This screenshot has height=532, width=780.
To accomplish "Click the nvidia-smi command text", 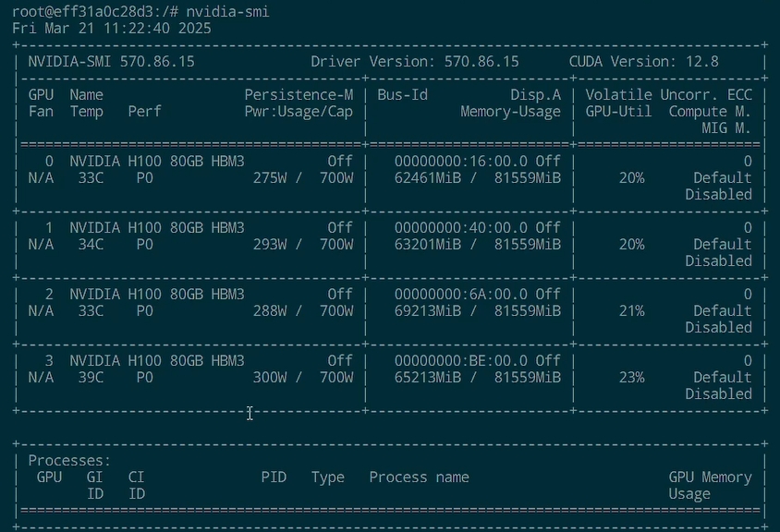I will point(228,11).
